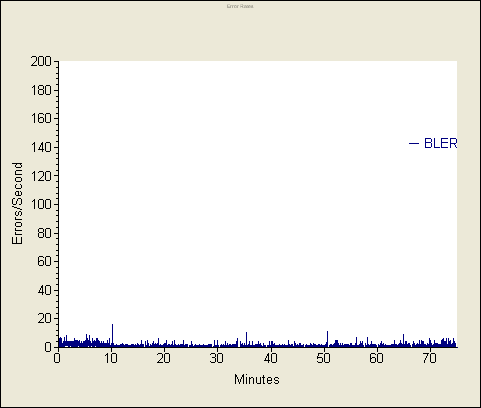
Task: Click the spike just past 50 minutes
Action: point(327,339)
